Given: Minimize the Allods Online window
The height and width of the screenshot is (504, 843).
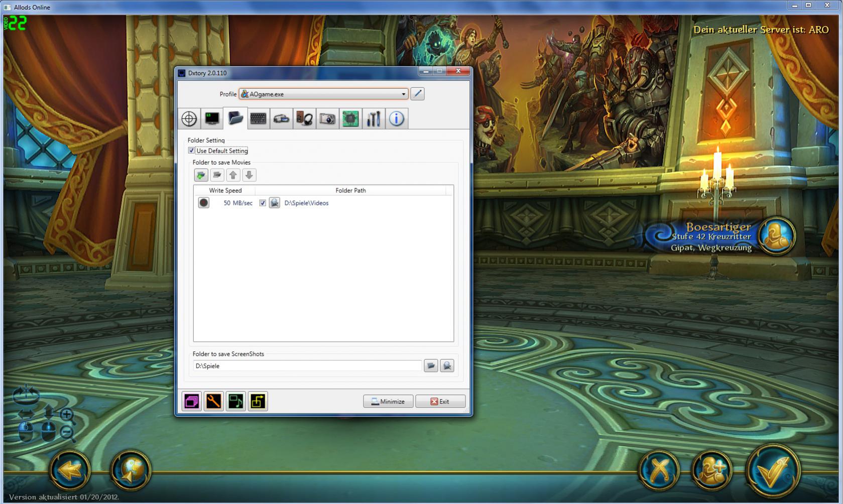Looking at the screenshot, I should point(794,6).
